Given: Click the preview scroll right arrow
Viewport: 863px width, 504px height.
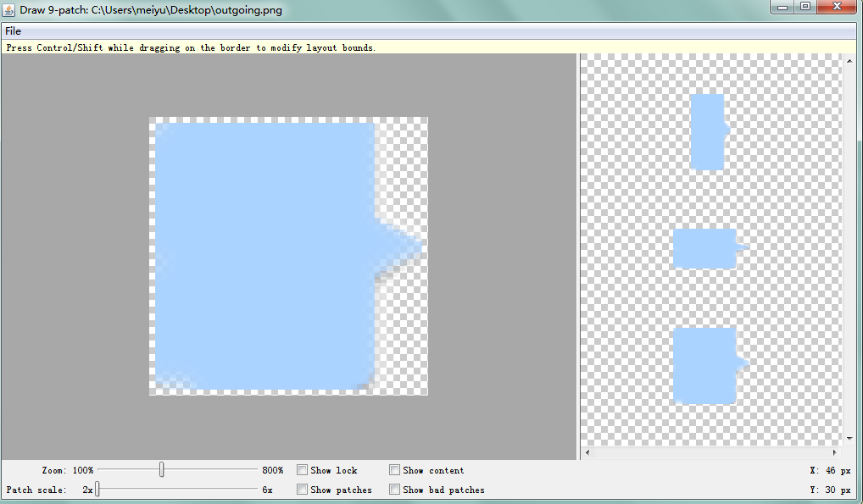Looking at the screenshot, I should (x=835, y=452).
